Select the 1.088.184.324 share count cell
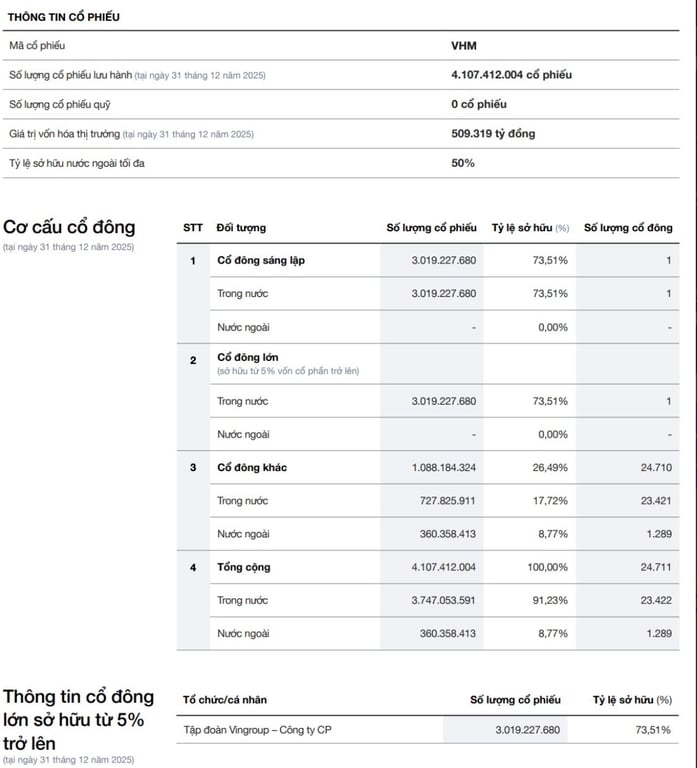The width and height of the screenshot is (697, 768). point(443,468)
